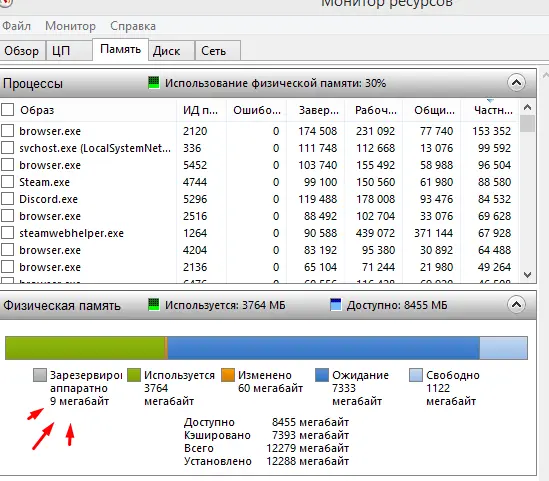Switch to the Сеть tab

(218, 51)
